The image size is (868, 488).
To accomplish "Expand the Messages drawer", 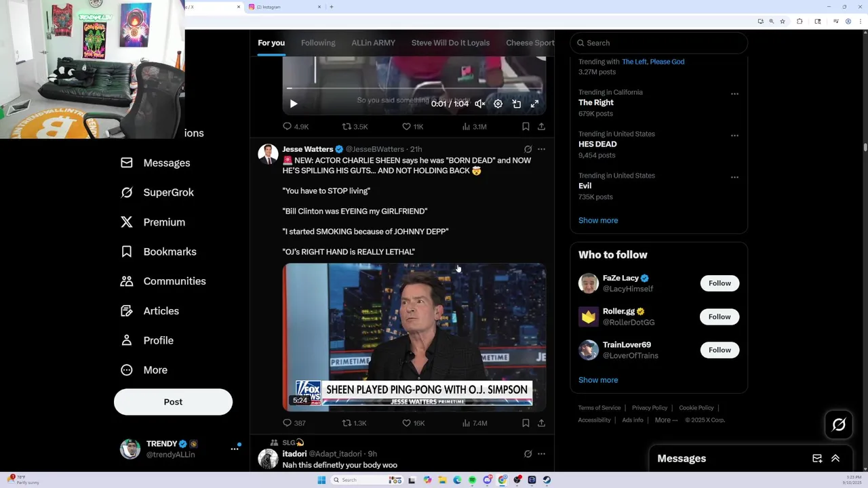I will pyautogui.click(x=835, y=459).
